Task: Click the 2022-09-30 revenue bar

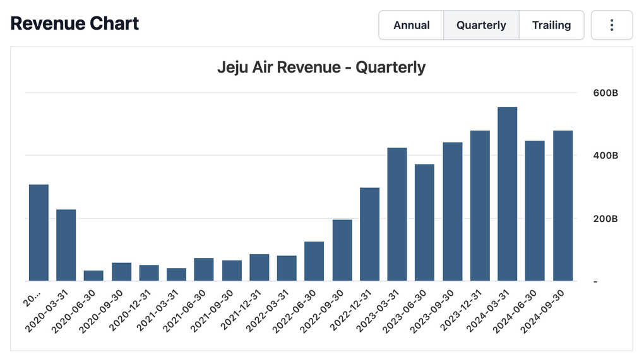Action: [x=342, y=250]
